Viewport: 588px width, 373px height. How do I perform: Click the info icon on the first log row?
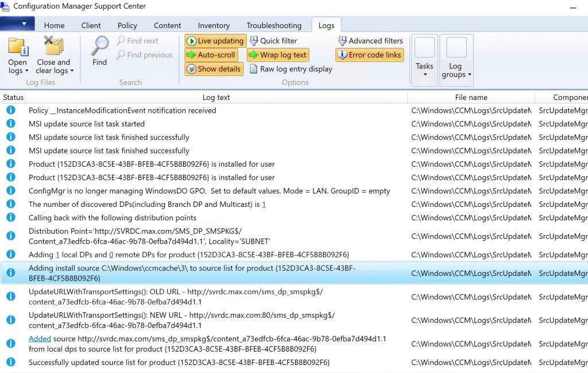point(10,110)
